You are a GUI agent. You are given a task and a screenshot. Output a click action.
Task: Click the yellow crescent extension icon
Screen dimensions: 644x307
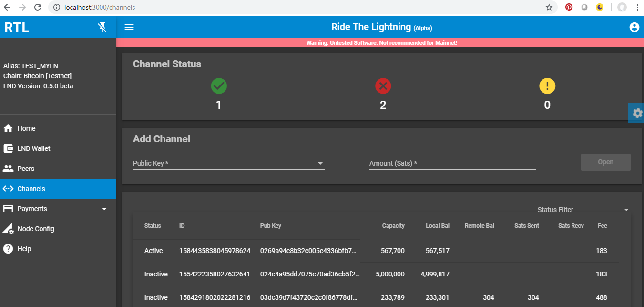600,7
